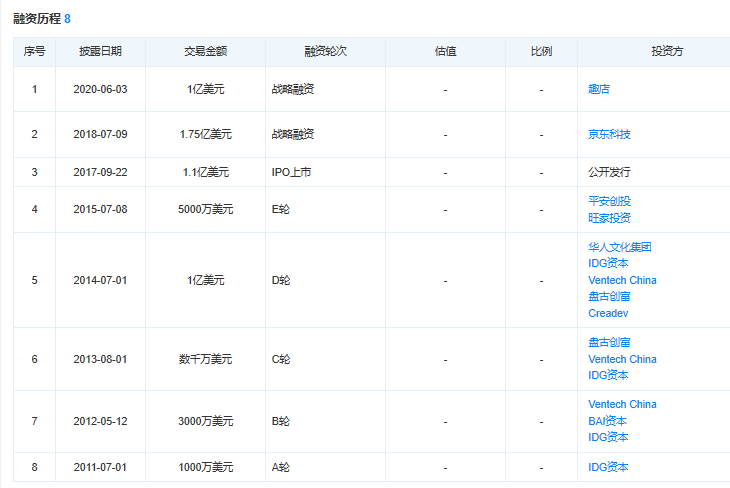Open the 京东科技 investor link

609,134
